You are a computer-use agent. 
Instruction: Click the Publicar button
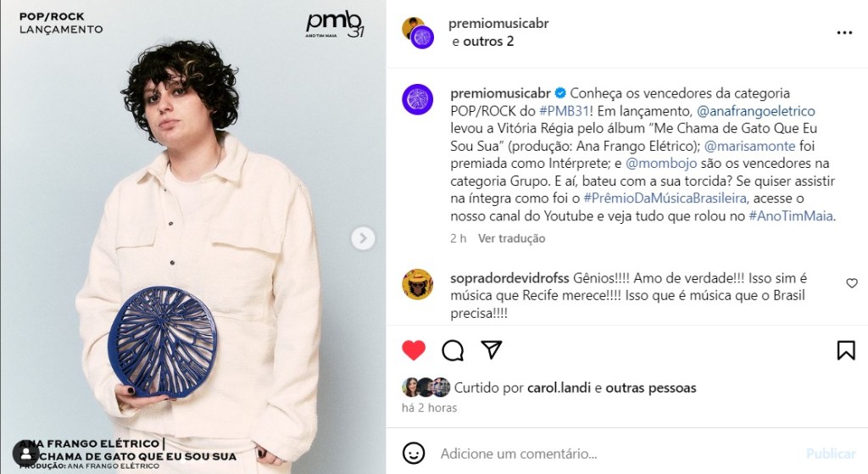point(831,454)
